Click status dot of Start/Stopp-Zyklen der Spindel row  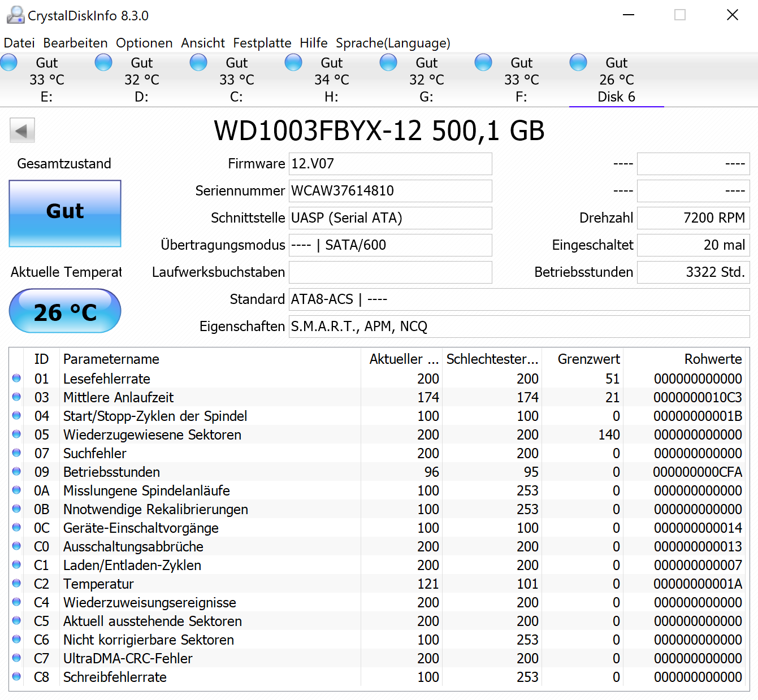click(x=16, y=415)
